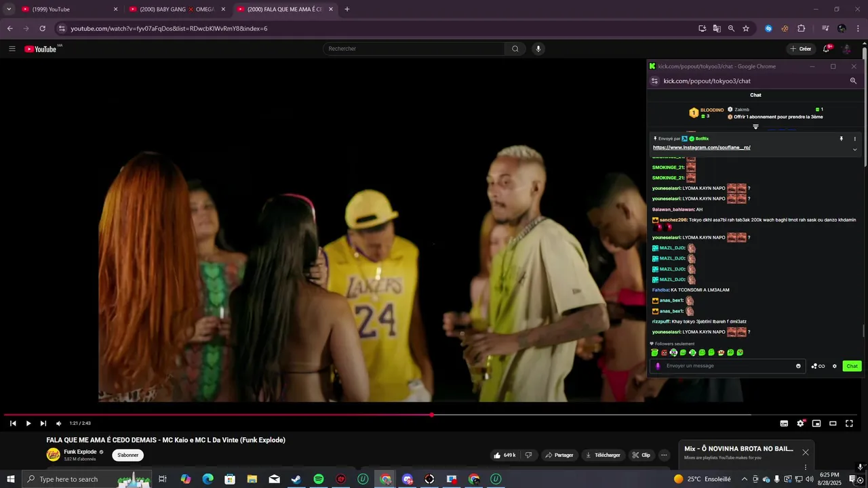
Task: Play the video with the play button
Action: coord(28,424)
